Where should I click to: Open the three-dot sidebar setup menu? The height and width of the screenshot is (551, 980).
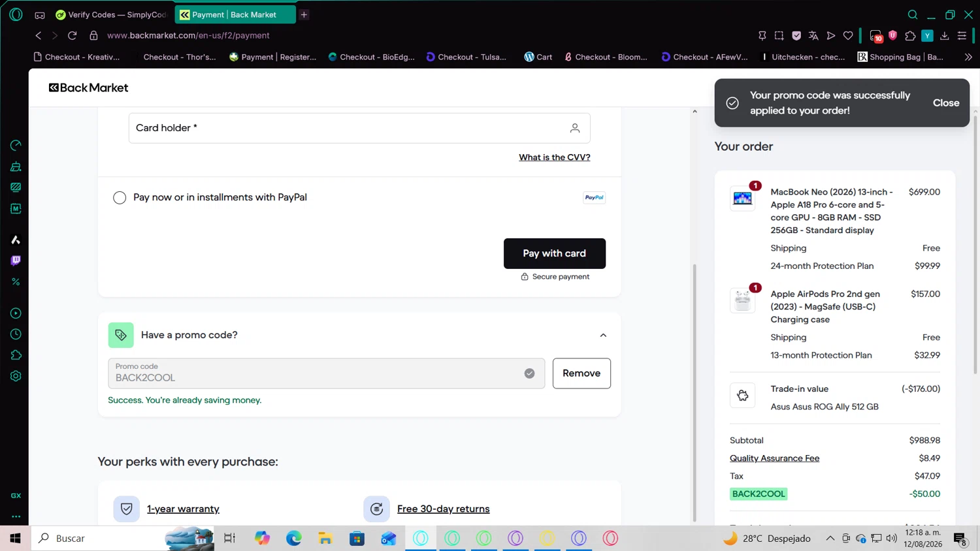click(x=16, y=516)
